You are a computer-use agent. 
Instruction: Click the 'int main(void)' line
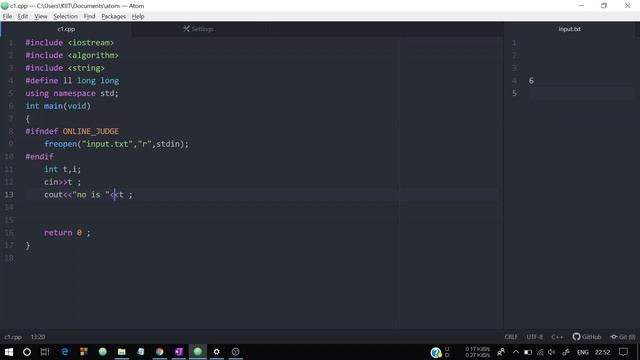click(58, 106)
